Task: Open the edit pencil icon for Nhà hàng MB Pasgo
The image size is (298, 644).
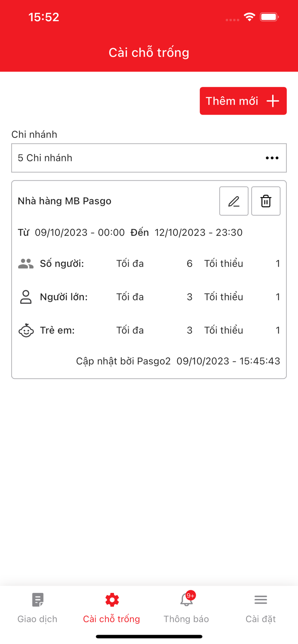Action: tap(233, 201)
